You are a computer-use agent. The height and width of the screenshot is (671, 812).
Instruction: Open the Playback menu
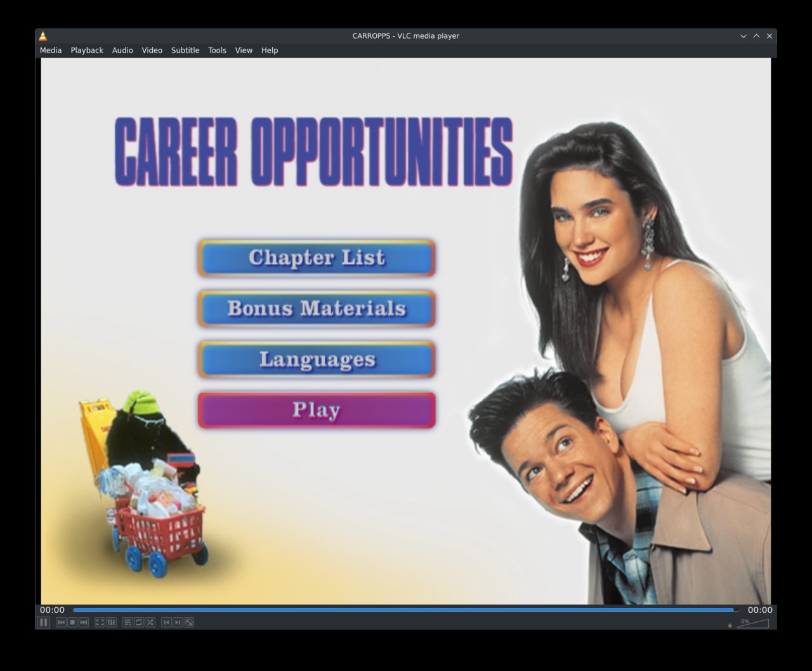point(87,50)
